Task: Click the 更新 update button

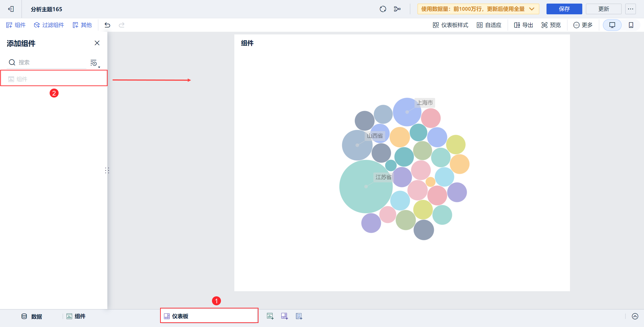Action: [604, 9]
